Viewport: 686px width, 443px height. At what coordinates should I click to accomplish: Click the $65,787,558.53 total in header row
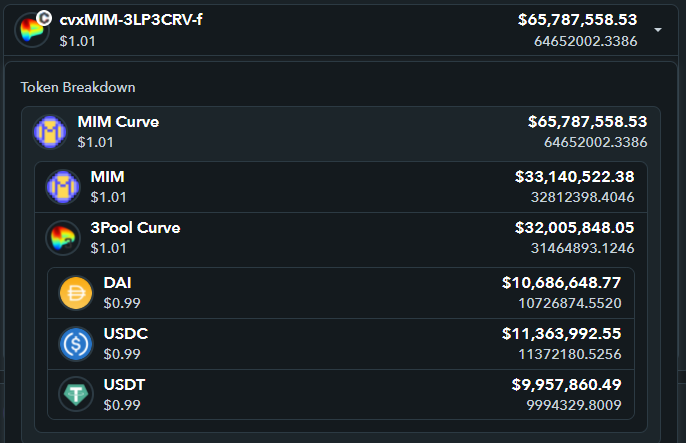click(x=578, y=20)
